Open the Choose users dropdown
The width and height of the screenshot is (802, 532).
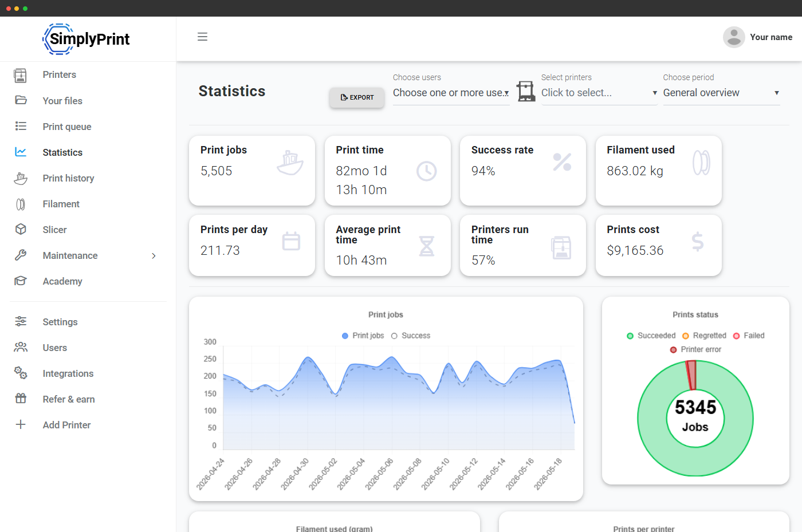click(x=451, y=93)
